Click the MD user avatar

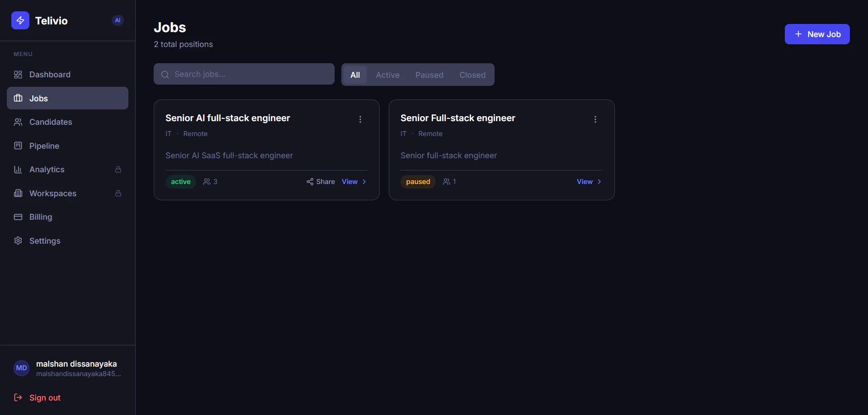[x=22, y=368]
